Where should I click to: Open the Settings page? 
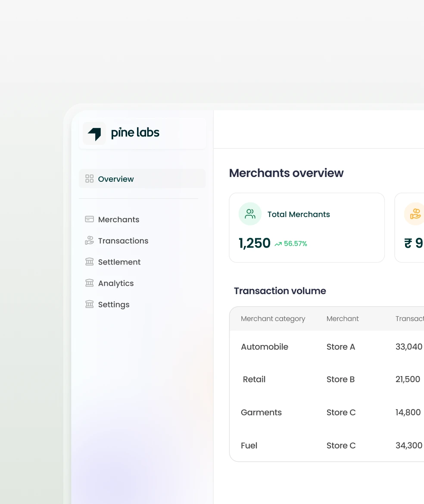pos(114,305)
